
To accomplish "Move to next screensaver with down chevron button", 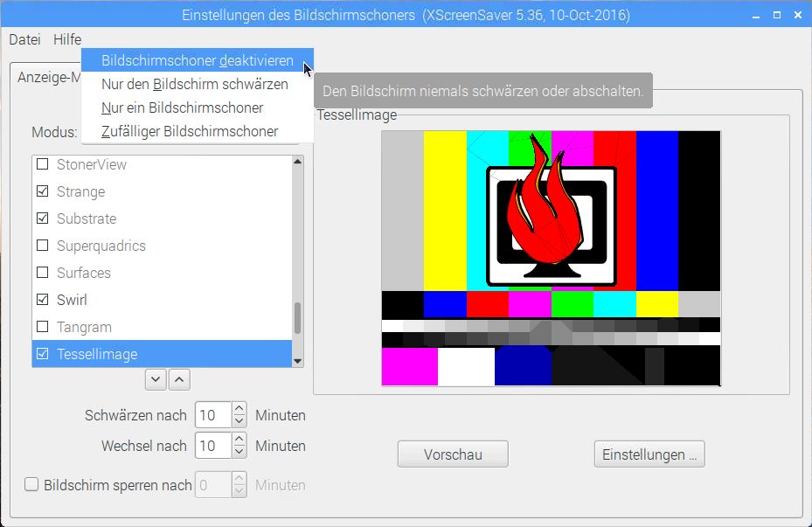I will coord(156,379).
